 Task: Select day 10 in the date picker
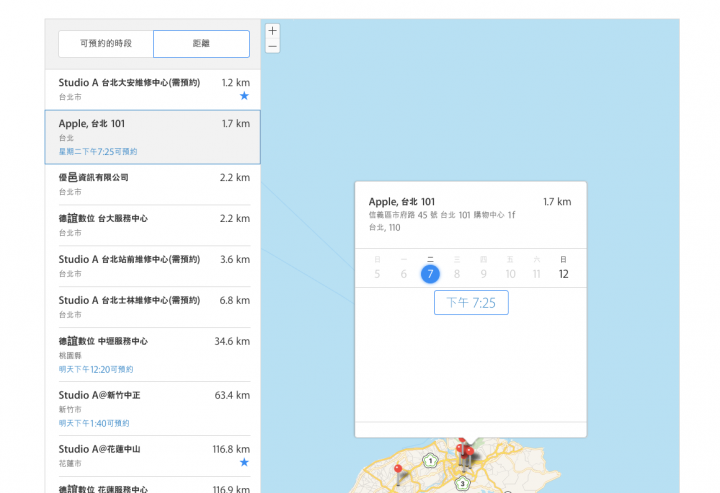coord(510,274)
